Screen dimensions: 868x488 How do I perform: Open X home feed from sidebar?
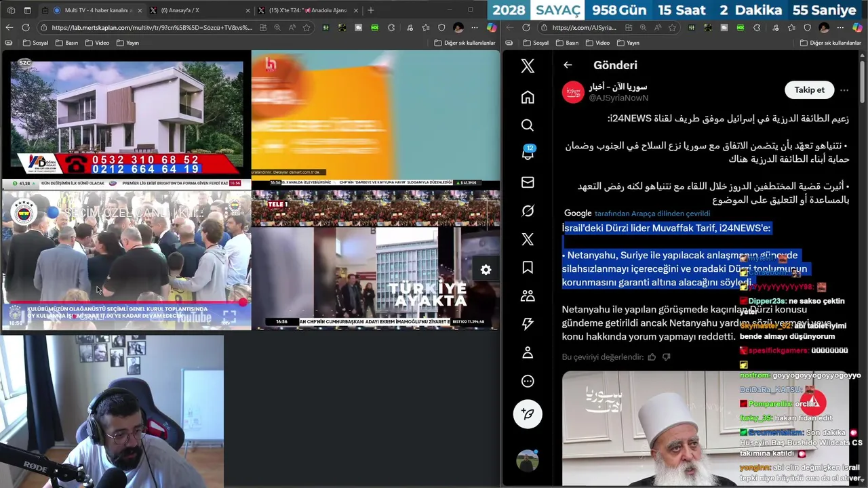pyautogui.click(x=528, y=97)
